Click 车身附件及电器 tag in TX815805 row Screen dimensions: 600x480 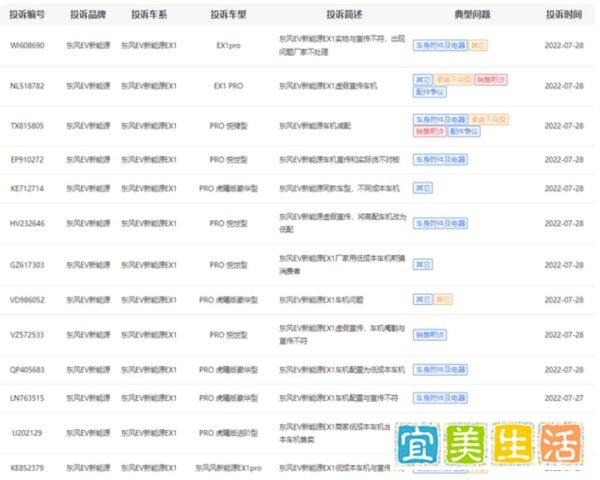tap(440, 120)
